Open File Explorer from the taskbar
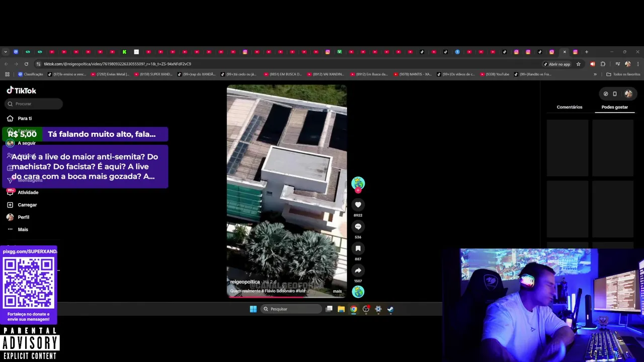Viewport: 644px width, 362px height. click(x=341, y=309)
